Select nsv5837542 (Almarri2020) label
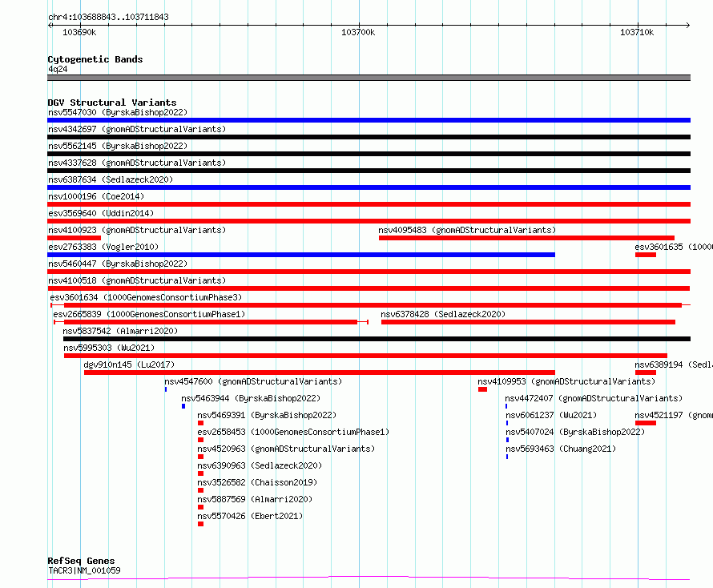 click(x=120, y=331)
